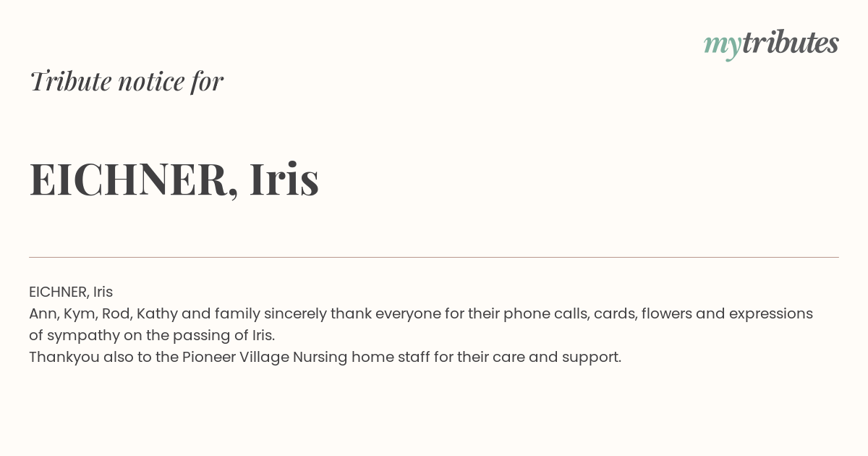
Task: Click the word "Thankyou" starting the last line
Action: point(64,358)
